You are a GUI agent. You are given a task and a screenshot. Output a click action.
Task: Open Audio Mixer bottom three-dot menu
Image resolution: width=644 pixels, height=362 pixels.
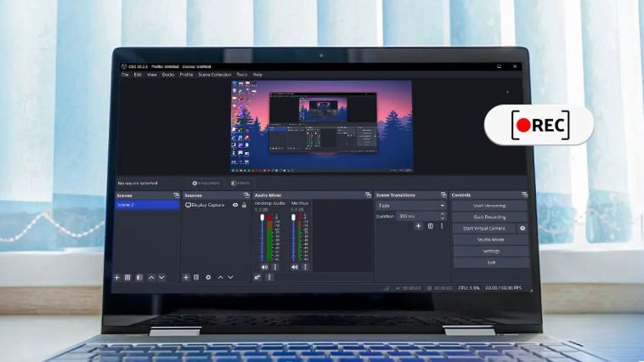269,277
